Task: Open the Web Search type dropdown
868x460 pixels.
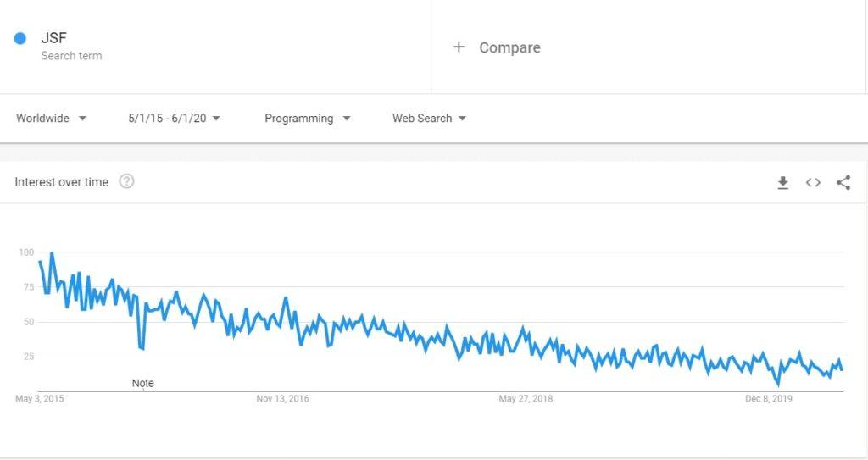Action: coord(429,119)
